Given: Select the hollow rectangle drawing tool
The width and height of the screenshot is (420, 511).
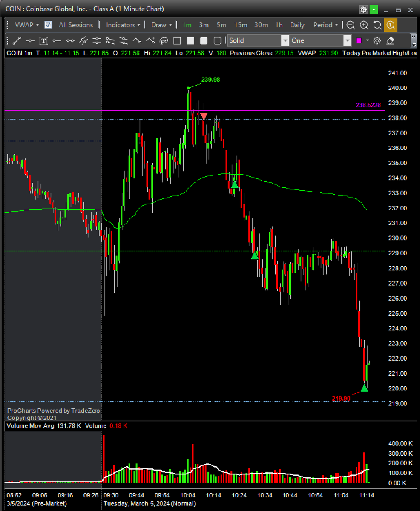Looking at the screenshot, I should [176, 40].
